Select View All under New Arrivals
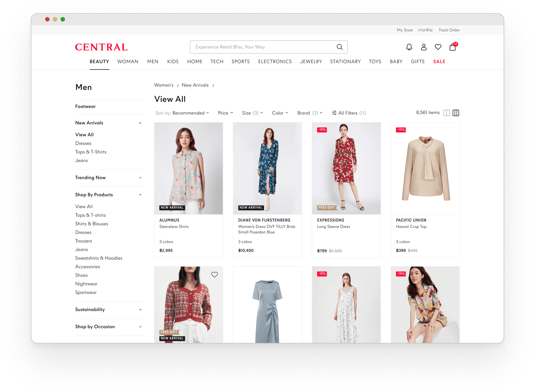 84,135
